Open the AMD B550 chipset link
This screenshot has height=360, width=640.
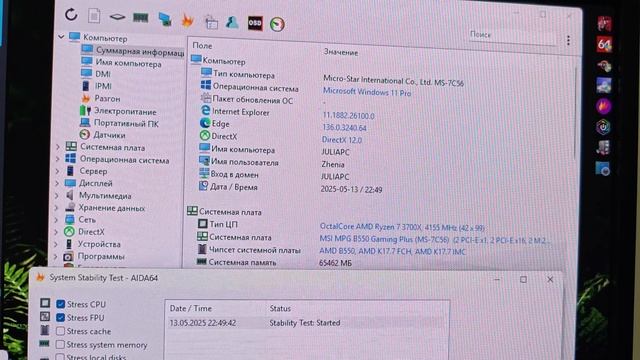[392, 251]
